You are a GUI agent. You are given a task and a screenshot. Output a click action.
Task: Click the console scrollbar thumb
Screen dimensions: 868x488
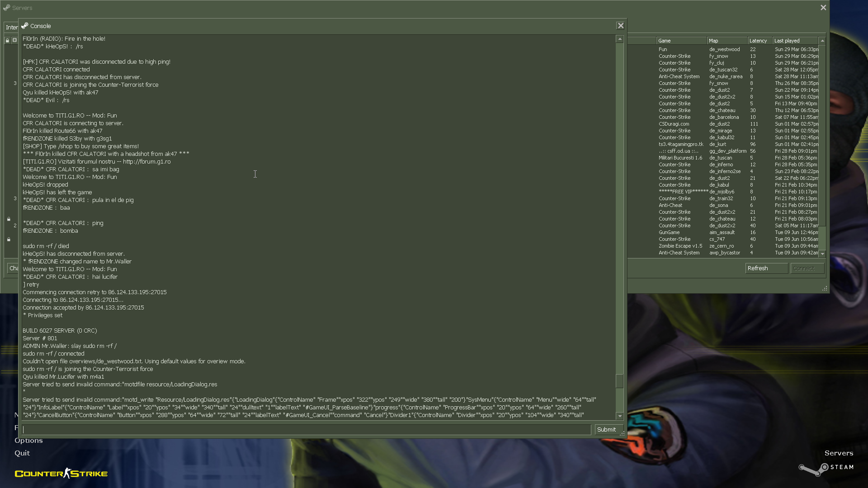620,381
